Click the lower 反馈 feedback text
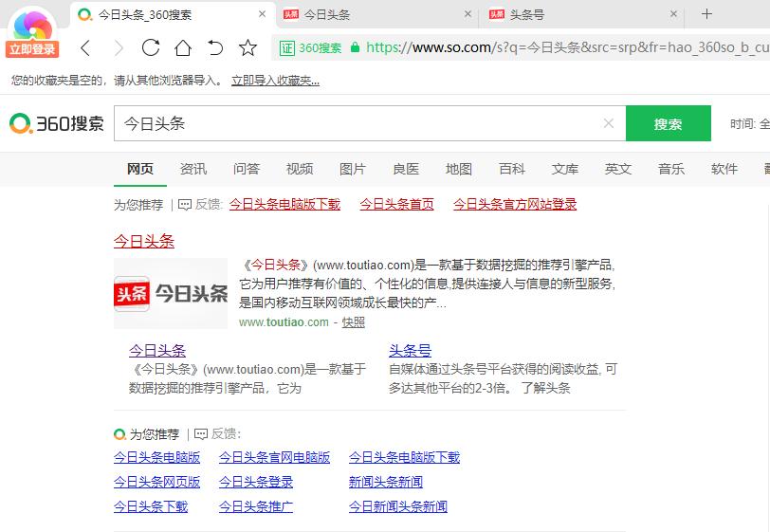 pyautogui.click(x=226, y=433)
